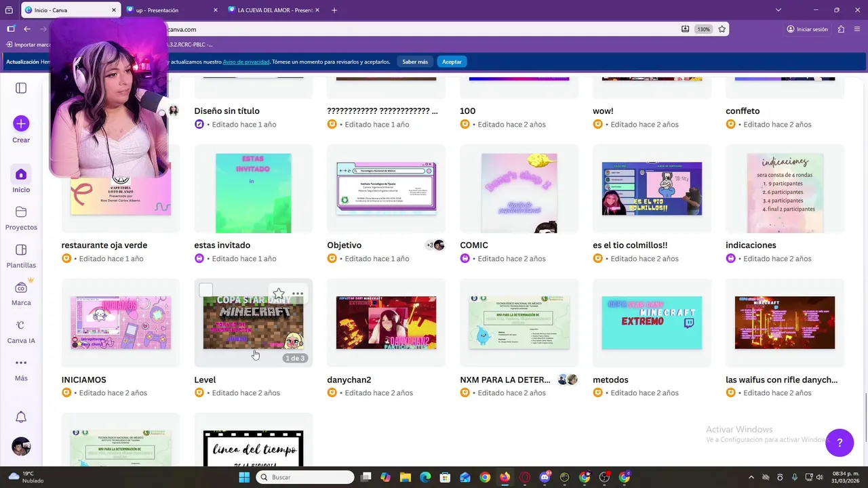The height and width of the screenshot is (488, 868).
Task: Toggle browser sidebar icon
Action: point(11,29)
